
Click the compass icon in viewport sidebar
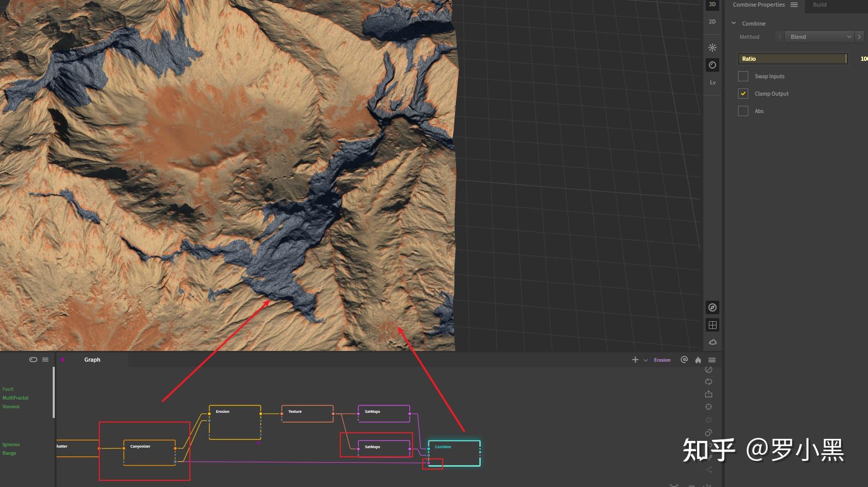click(712, 307)
